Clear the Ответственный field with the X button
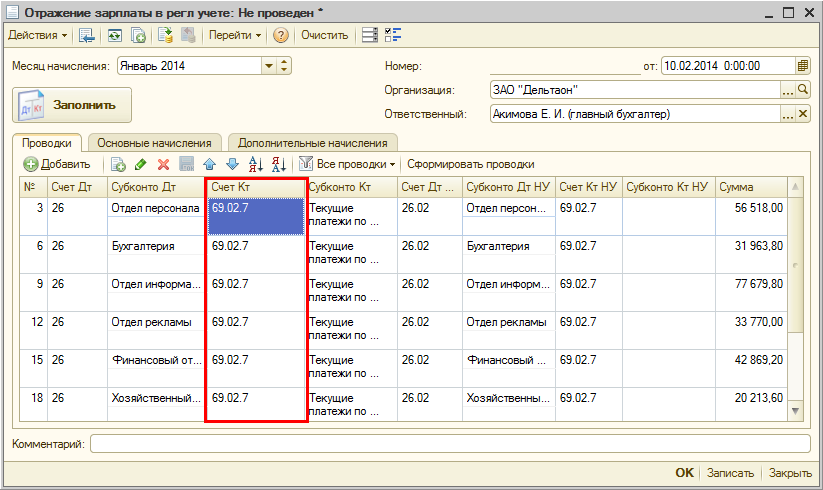The width and height of the screenshot is (823, 490). click(x=802, y=114)
